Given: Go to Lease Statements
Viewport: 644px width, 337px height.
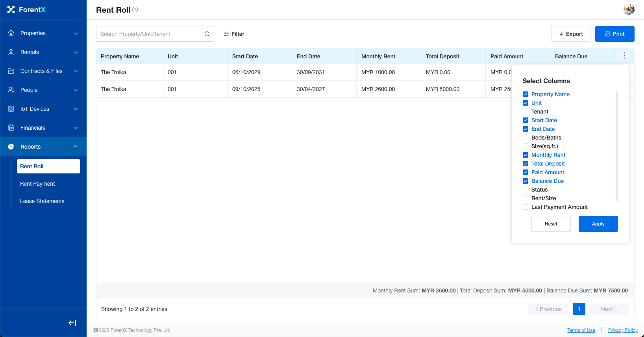Looking at the screenshot, I should pos(42,201).
